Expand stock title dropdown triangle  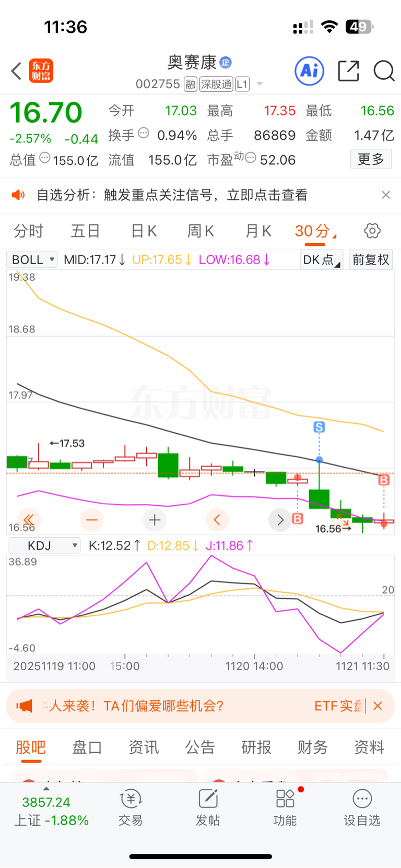click(x=260, y=84)
